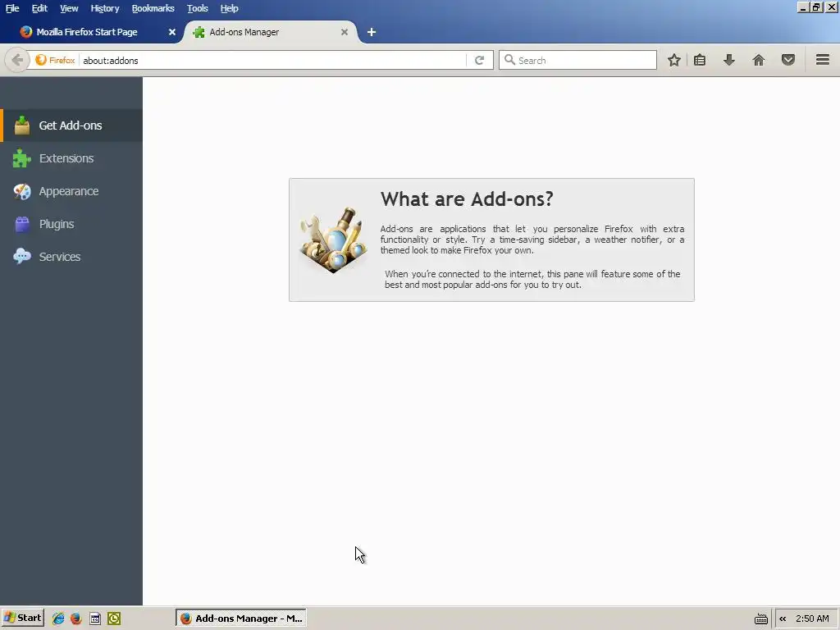Click the on-screen keyboard tray icon
Viewport: 840px width, 630px height.
[x=760, y=619]
